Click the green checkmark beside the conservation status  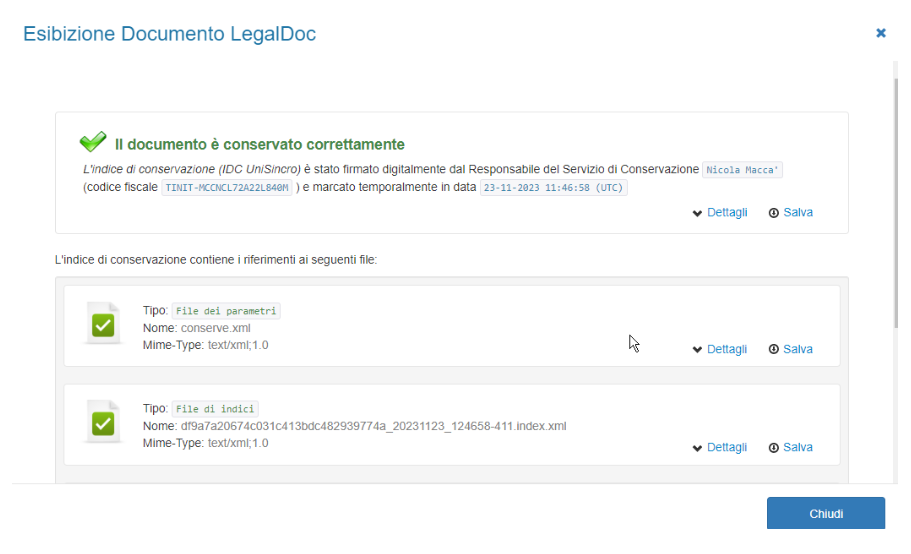[93, 143]
